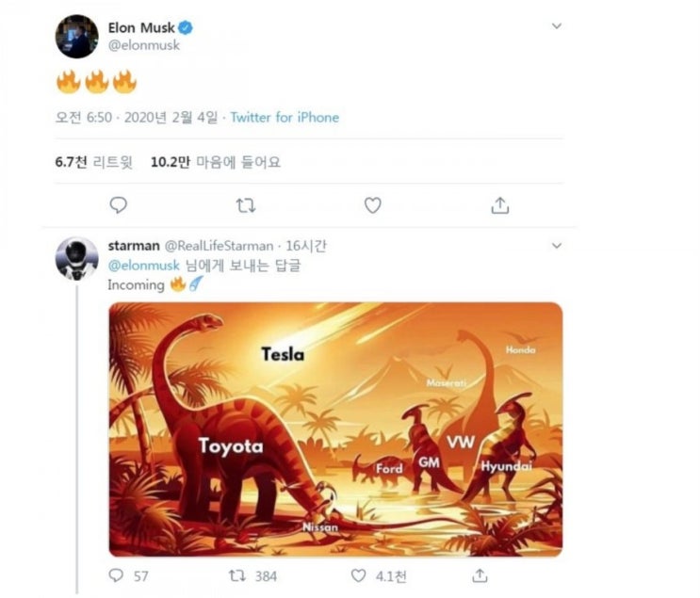This screenshot has height=598, width=700.
Task: Retweet Elon Musk's fire emoji tweet
Action: [x=246, y=205]
